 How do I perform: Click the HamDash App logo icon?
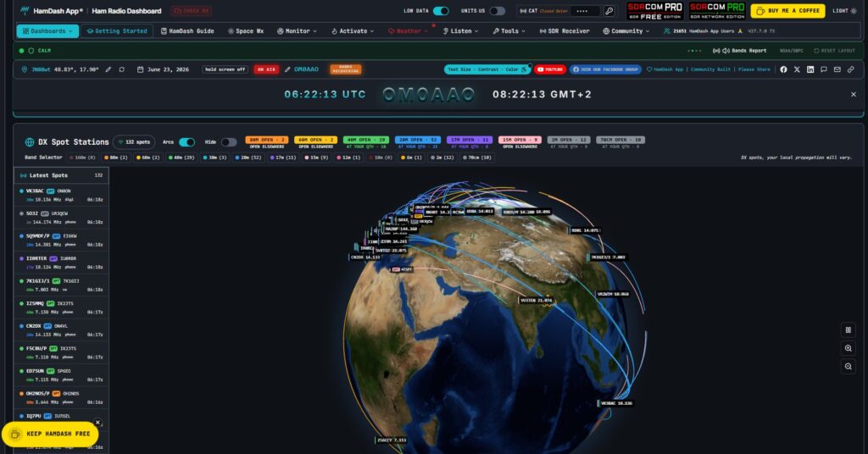click(25, 10)
